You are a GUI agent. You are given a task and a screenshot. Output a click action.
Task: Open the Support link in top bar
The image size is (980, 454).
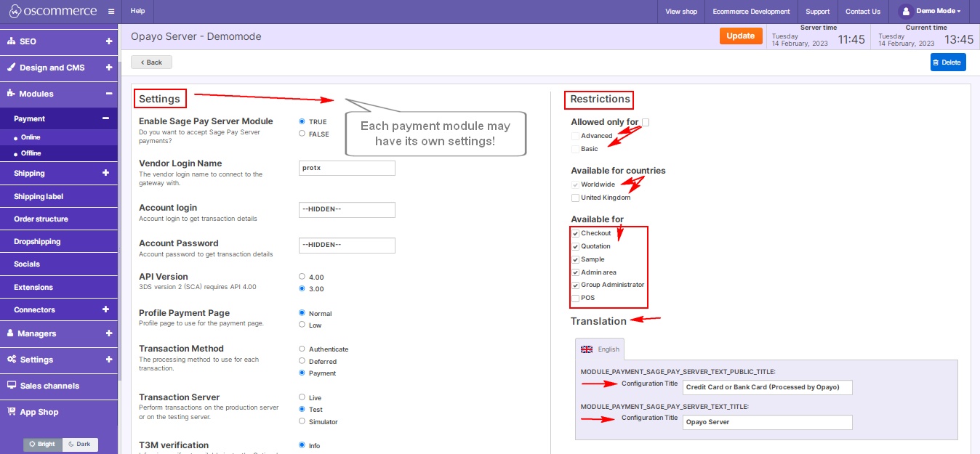pyautogui.click(x=818, y=12)
